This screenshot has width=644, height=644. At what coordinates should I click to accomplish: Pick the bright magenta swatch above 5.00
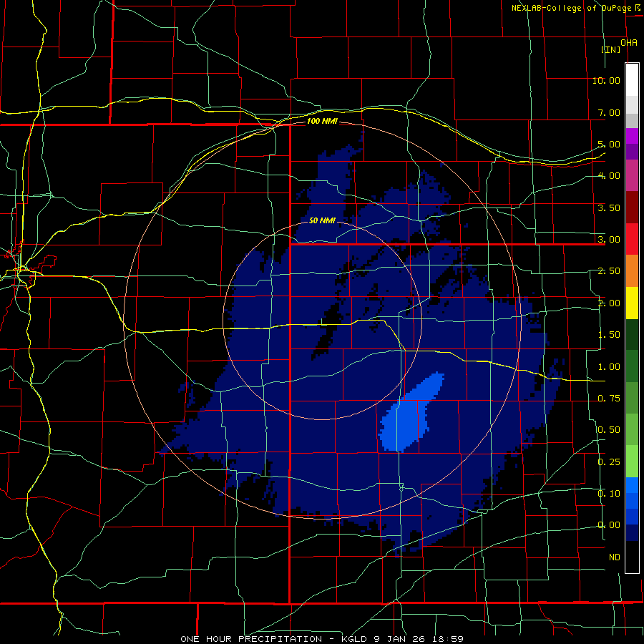click(632, 136)
